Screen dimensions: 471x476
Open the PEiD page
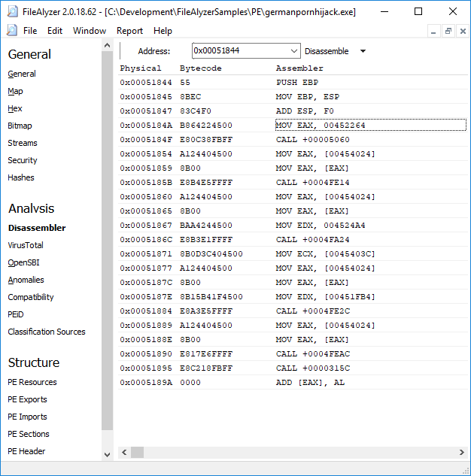pyautogui.click(x=16, y=314)
